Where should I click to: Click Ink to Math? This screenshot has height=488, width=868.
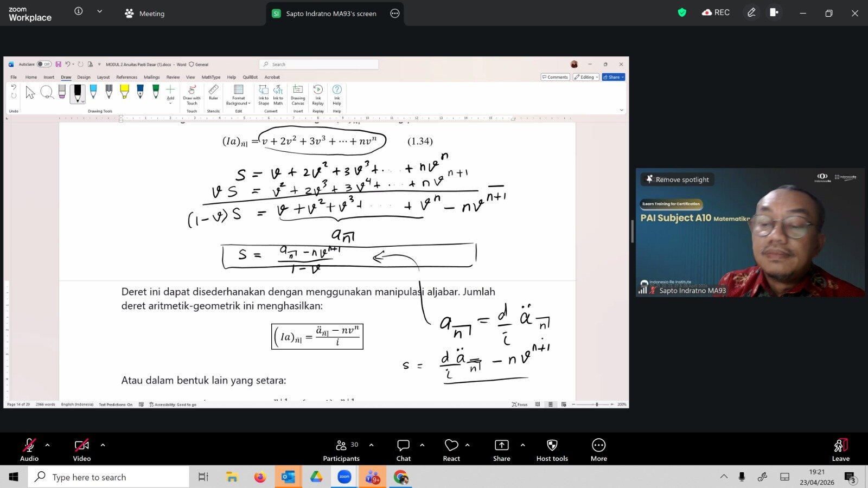(x=278, y=95)
